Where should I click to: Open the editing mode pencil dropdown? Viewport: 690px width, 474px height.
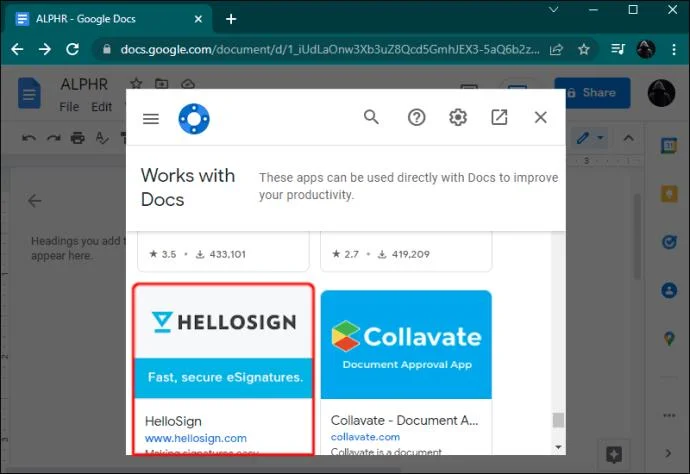click(589, 138)
